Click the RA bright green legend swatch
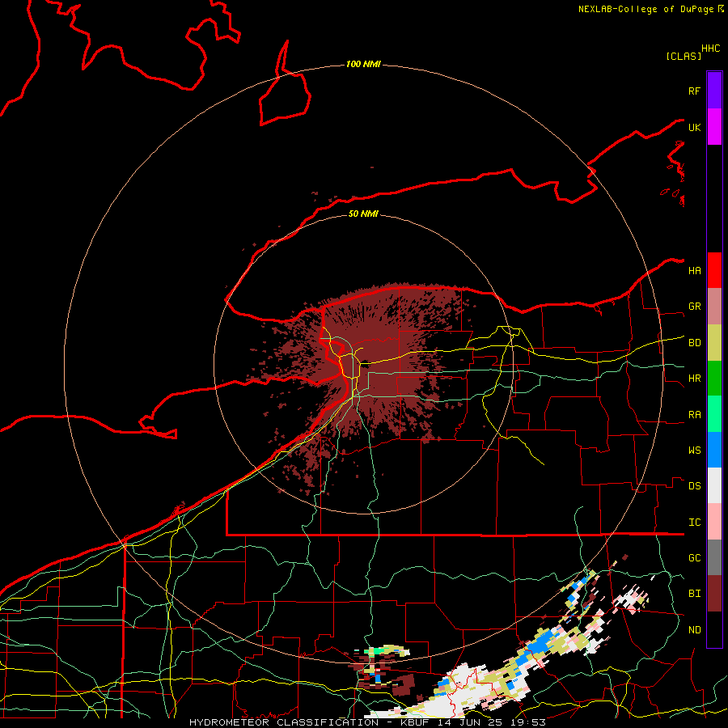The width and height of the screenshot is (728, 728). click(714, 414)
